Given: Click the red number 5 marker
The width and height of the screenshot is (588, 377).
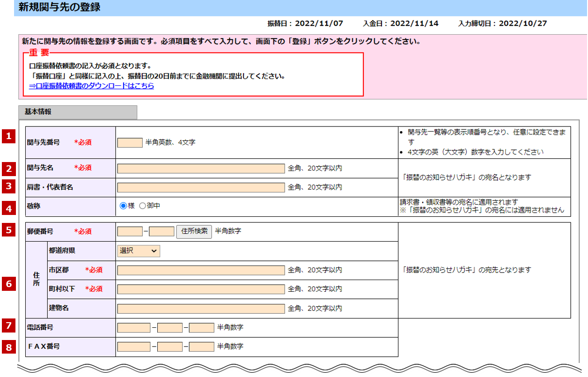Looking at the screenshot, I should click(x=8, y=230).
